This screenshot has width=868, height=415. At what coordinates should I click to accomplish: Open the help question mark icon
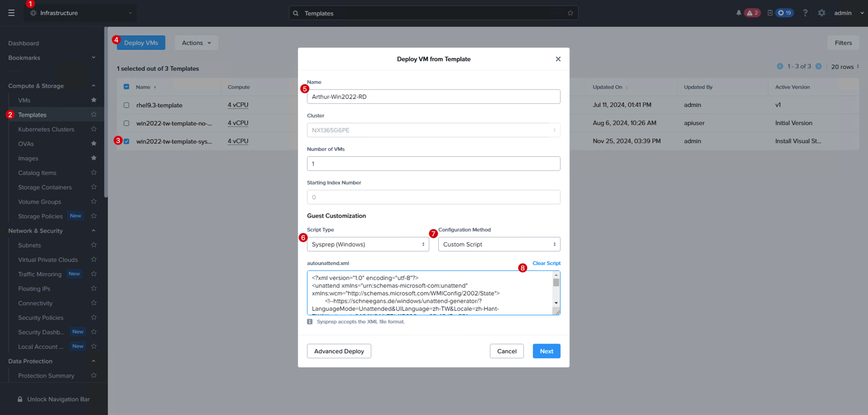click(805, 13)
